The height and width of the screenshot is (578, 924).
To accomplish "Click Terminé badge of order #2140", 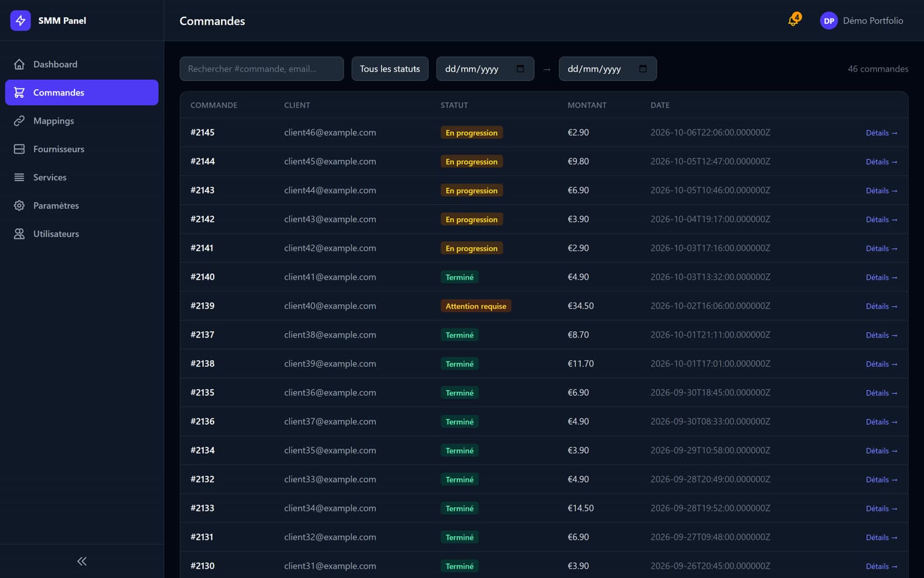I will click(x=460, y=277).
